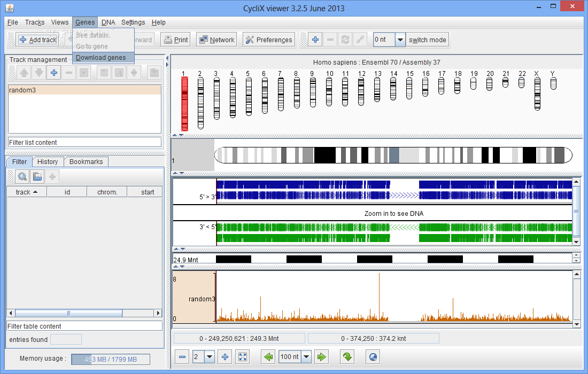Switch to the History tab
The width and height of the screenshot is (588, 374).
[x=48, y=161]
